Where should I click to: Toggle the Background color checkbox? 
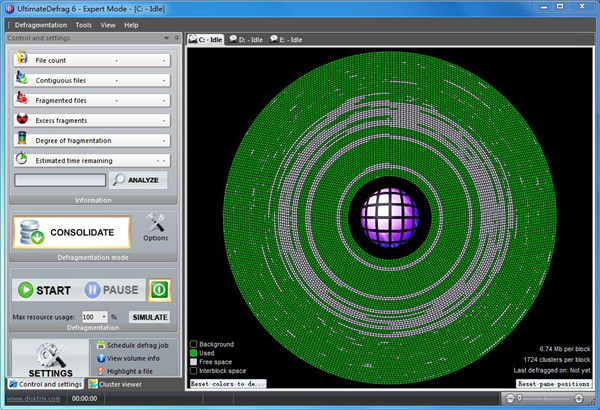pyautogui.click(x=194, y=343)
